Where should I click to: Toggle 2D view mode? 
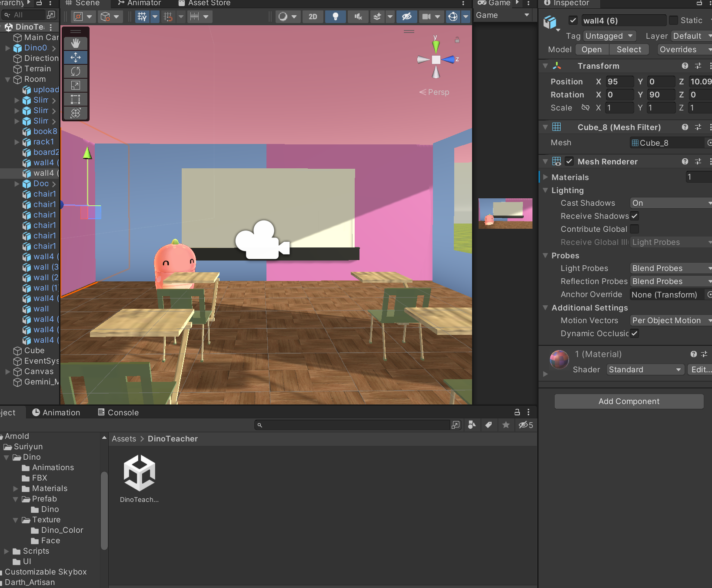click(313, 17)
